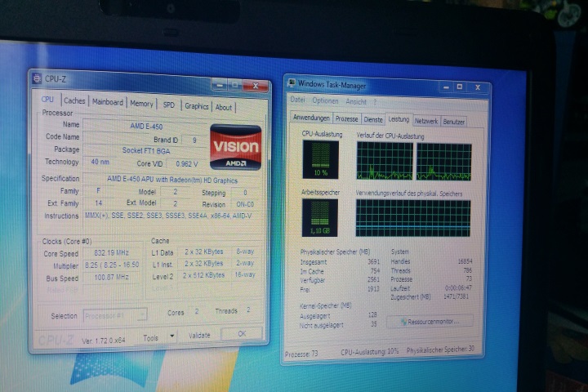Open the Caches tab in CPU-Z
Viewport: 588px width, 392px height.
(x=74, y=100)
